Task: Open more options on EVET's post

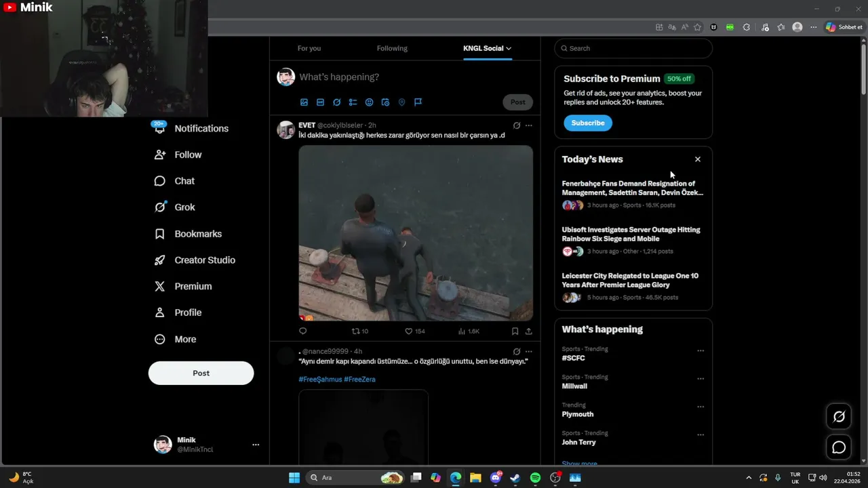Action: pos(529,125)
